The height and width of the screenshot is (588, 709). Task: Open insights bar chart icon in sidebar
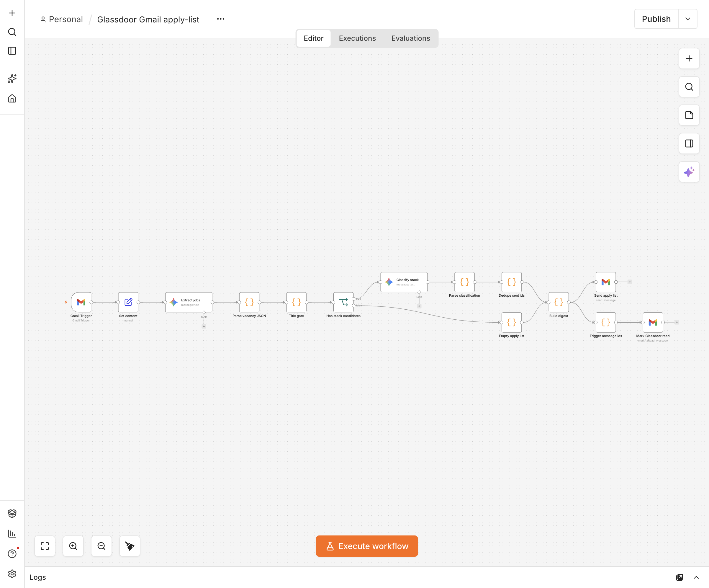tap(12, 533)
